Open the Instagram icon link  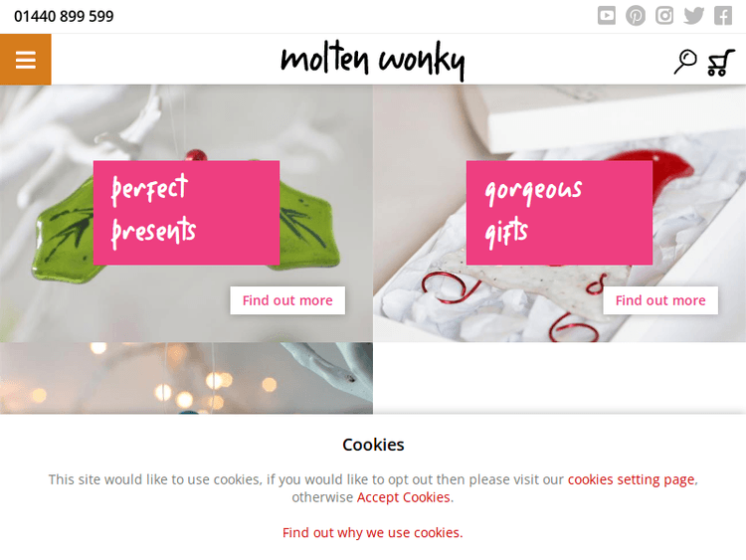[x=664, y=15]
